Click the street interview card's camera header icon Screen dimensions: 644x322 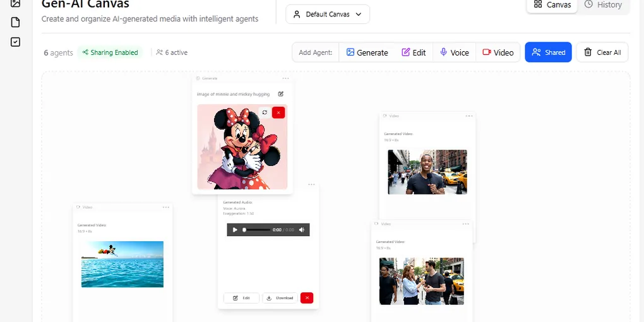[x=377, y=224]
